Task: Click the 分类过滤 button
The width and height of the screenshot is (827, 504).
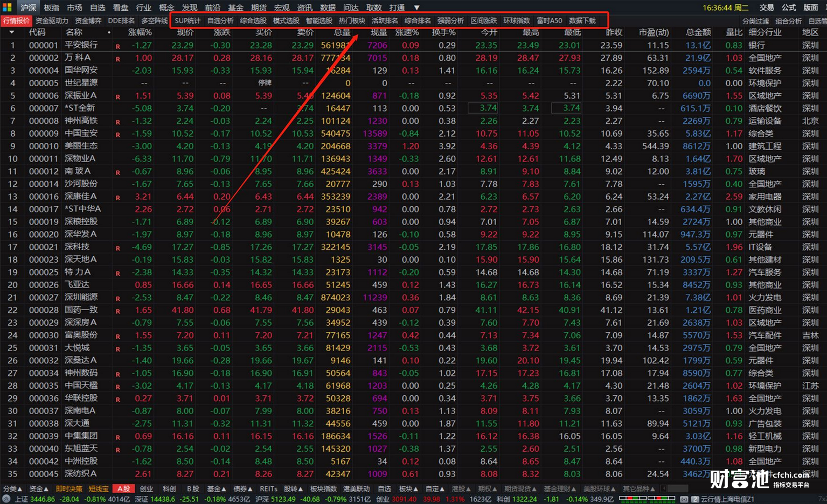Action: [x=756, y=21]
